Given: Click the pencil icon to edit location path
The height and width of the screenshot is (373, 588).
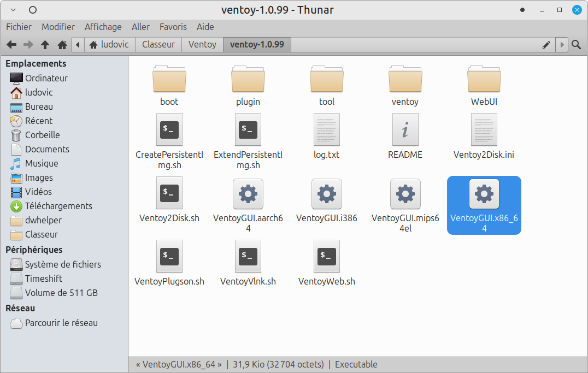Looking at the screenshot, I should 546,45.
